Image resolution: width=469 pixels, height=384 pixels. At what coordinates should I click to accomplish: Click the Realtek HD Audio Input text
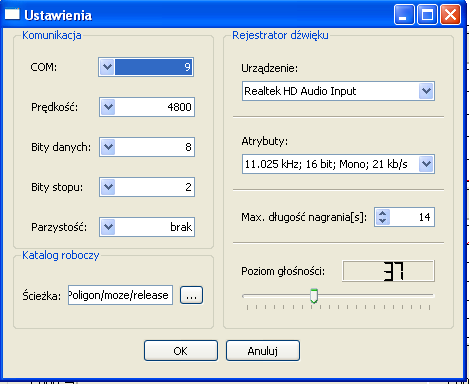300,91
